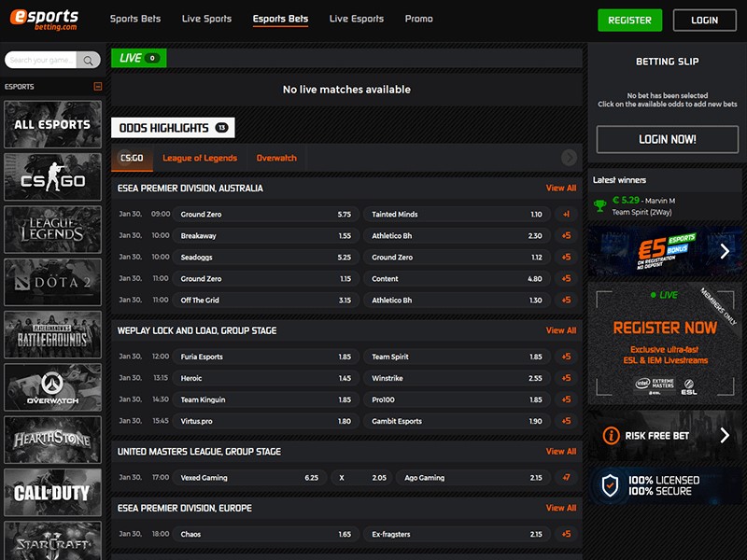Bet on Seadoggs at 5.25
This screenshot has height=560, width=747.
point(266,258)
